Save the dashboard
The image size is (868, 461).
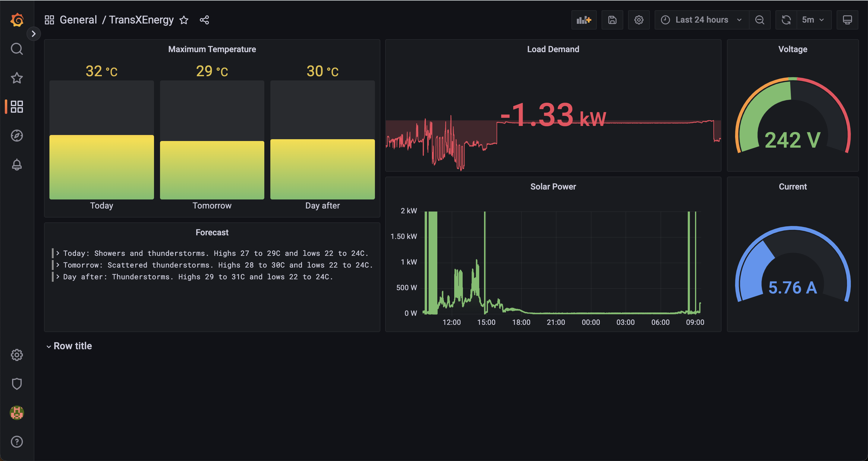[612, 20]
